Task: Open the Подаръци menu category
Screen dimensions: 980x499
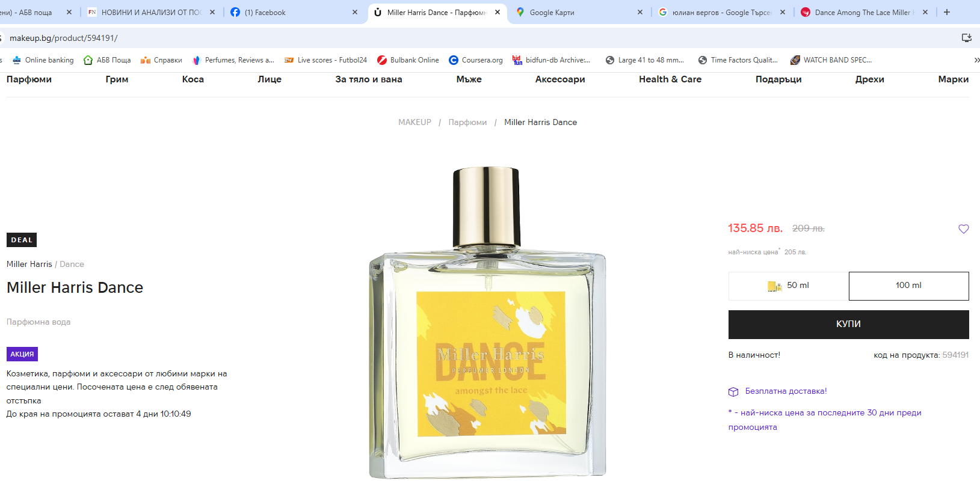Action: pos(778,79)
